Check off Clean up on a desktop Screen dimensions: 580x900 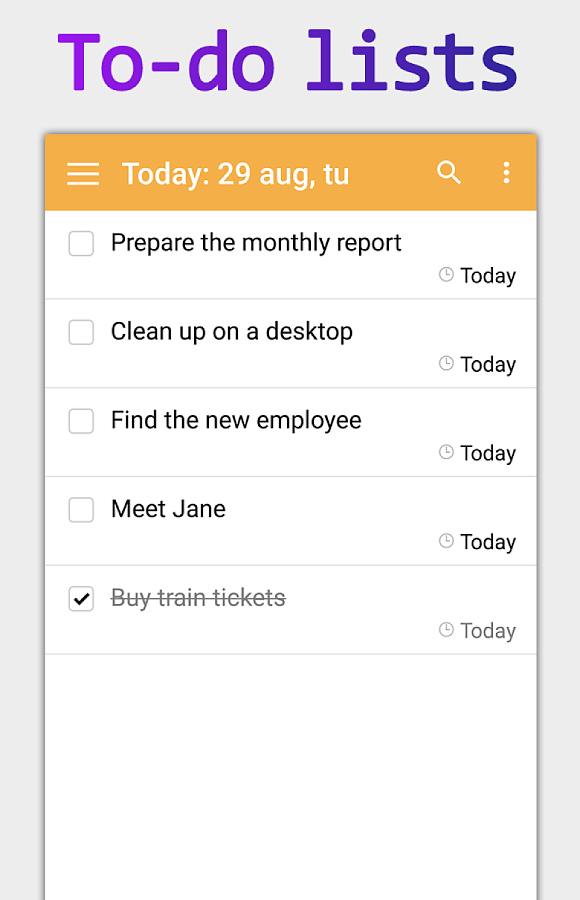[81, 332]
